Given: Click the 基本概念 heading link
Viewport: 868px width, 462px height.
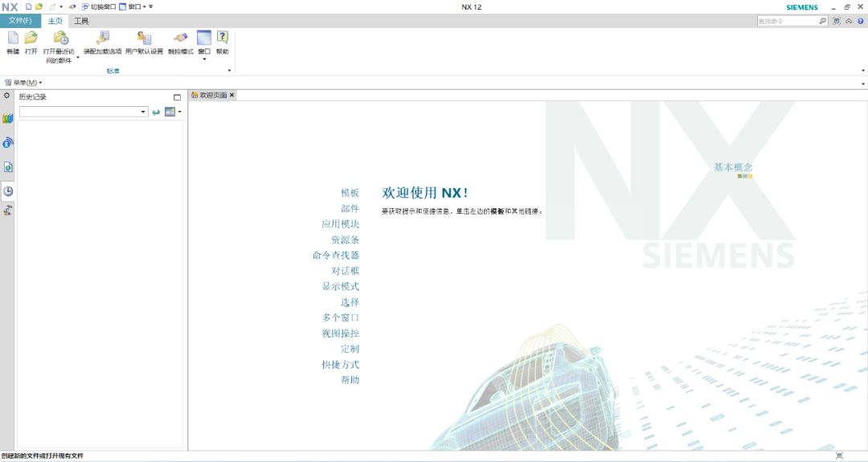Looking at the screenshot, I should click(x=733, y=167).
